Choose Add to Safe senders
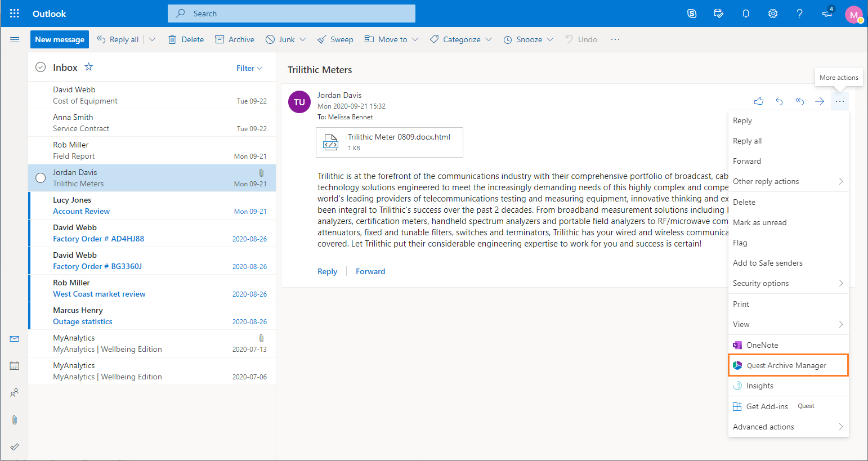Viewport: 868px width, 461px height. tap(789, 263)
